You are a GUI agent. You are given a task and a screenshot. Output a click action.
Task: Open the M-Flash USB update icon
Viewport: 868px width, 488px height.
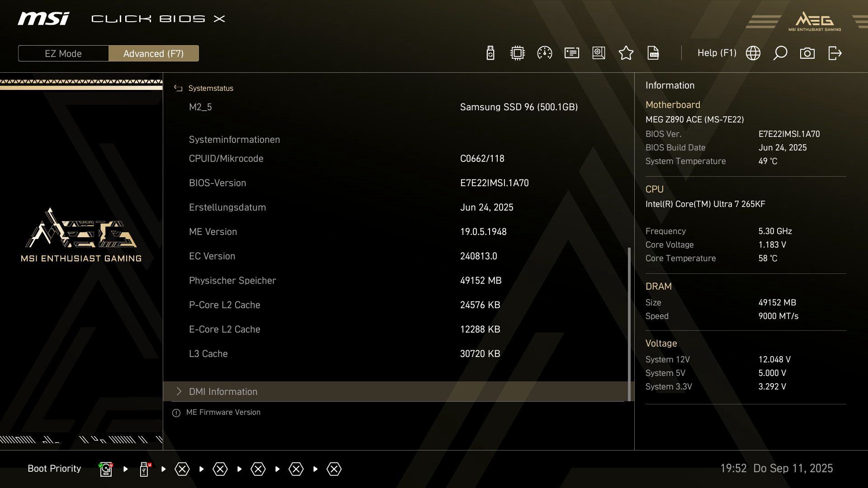tap(491, 53)
